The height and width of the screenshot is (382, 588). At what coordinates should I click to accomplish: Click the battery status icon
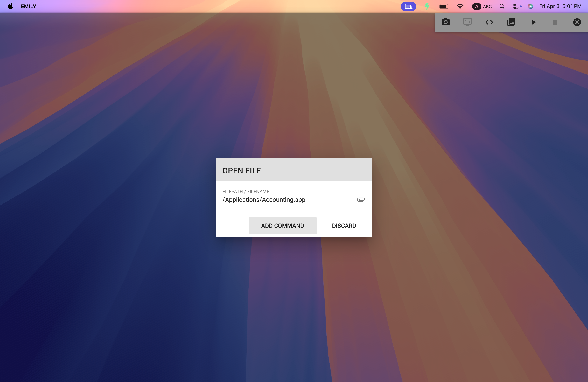point(444,6)
